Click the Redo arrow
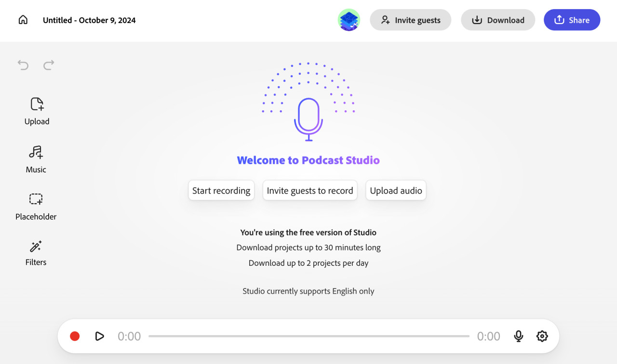This screenshot has height=364, width=617. pyautogui.click(x=48, y=65)
